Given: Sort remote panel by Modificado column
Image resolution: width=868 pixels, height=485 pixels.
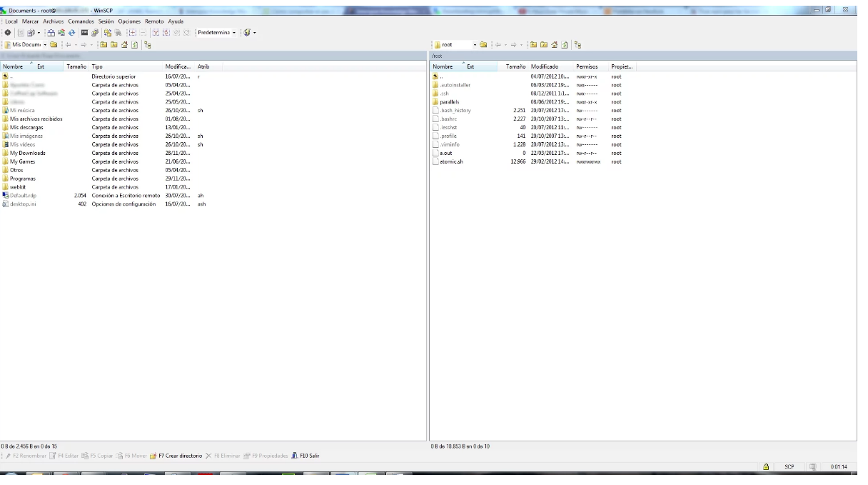Looking at the screenshot, I should coord(550,66).
